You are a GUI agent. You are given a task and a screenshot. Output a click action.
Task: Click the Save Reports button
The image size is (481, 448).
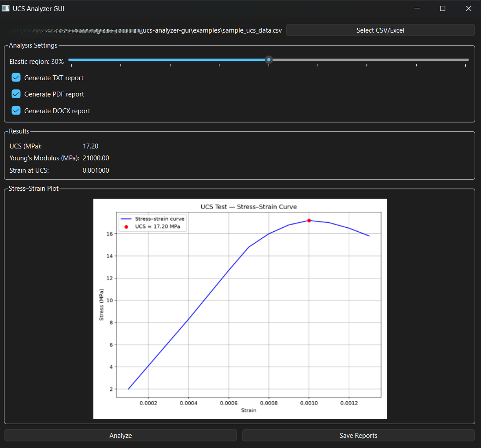click(358, 435)
